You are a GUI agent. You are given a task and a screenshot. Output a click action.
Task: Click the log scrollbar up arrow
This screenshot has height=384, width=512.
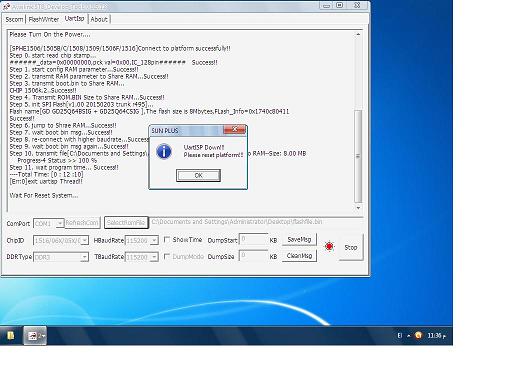[358, 34]
